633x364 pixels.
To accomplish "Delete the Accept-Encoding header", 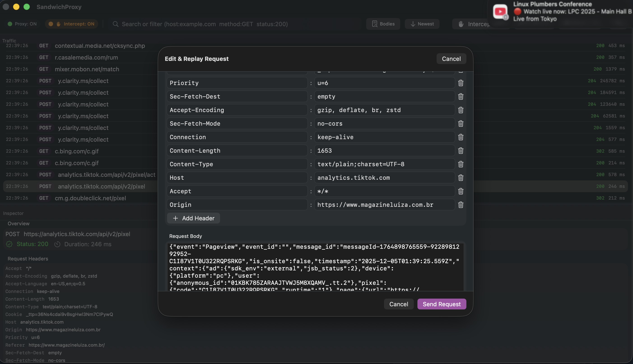I will pos(461,110).
